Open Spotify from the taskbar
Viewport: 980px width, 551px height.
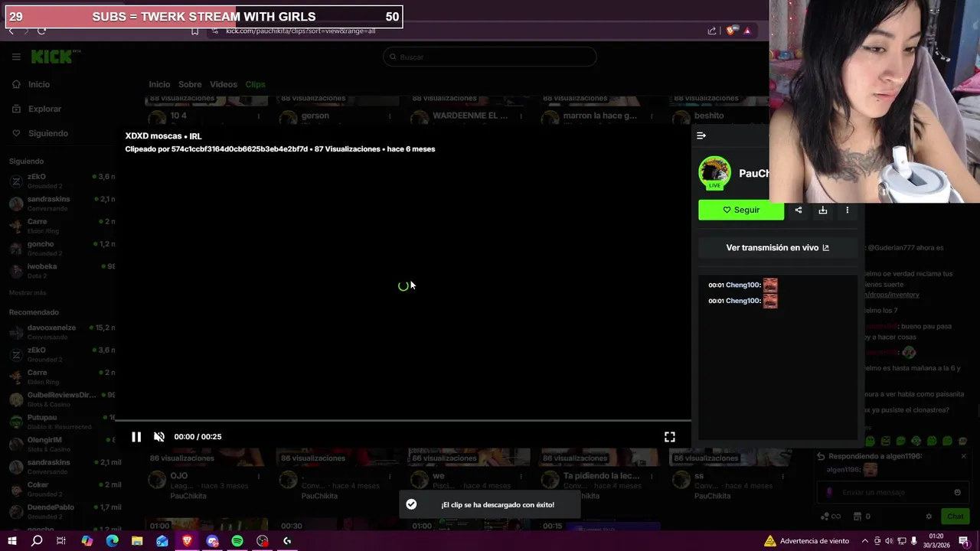237,541
